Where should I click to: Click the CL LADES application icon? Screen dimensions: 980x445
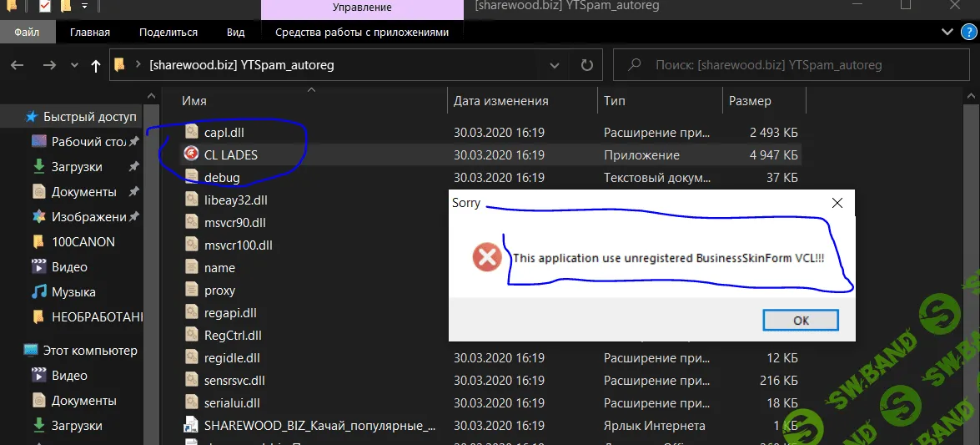tap(191, 154)
